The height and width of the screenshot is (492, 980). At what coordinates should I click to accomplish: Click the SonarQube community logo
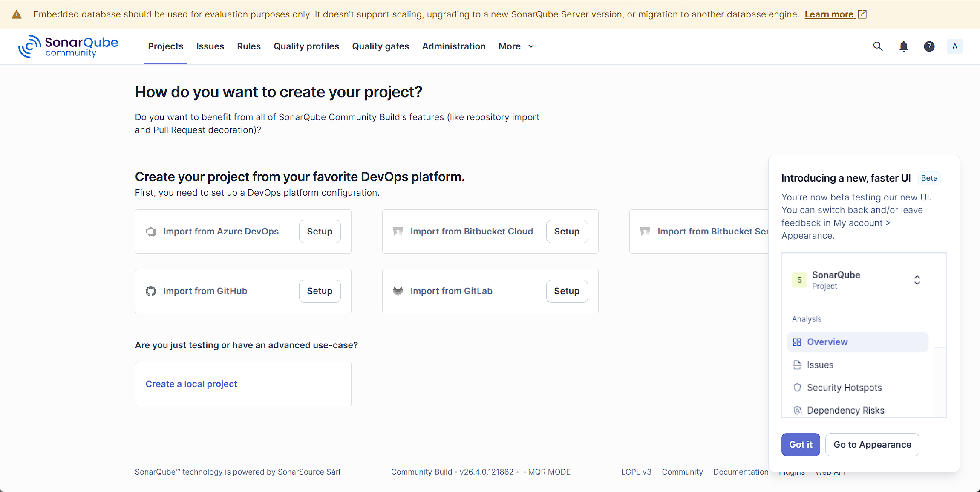click(x=68, y=46)
